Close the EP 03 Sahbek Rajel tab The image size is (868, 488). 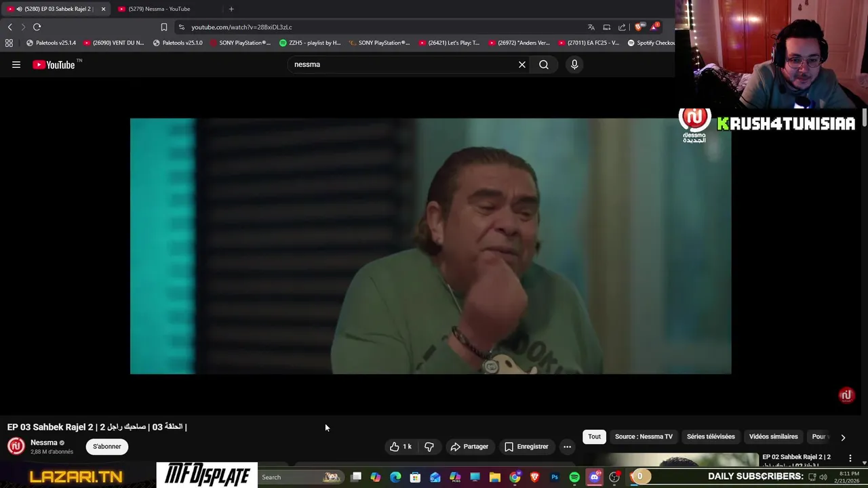pyautogui.click(x=103, y=9)
